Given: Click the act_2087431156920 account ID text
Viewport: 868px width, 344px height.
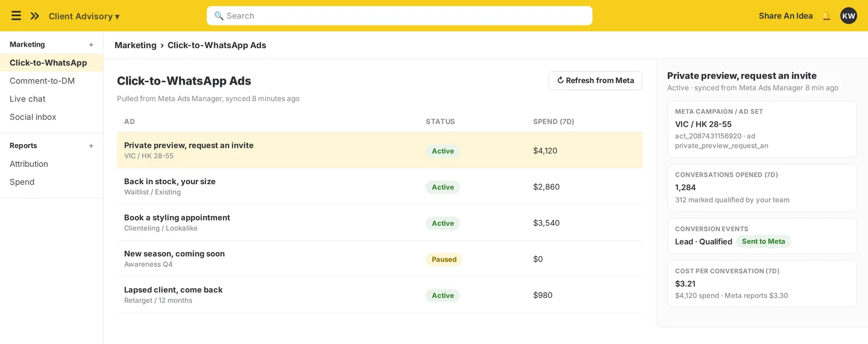Looking at the screenshot, I should [x=708, y=136].
